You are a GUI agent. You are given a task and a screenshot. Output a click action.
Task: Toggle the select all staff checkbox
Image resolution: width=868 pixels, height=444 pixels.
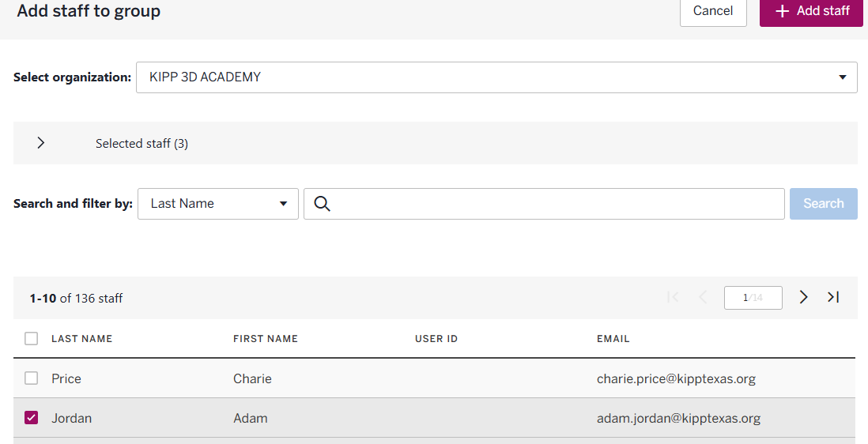coord(32,339)
